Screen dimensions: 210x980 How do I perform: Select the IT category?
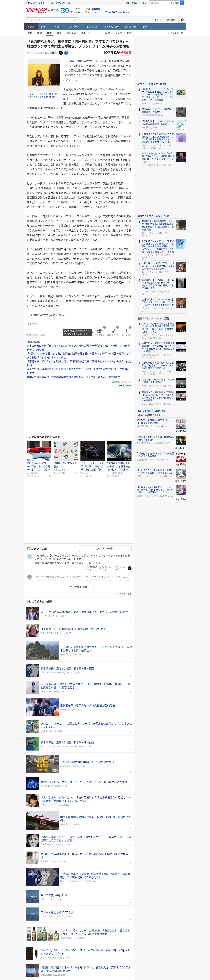(x=98, y=33)
